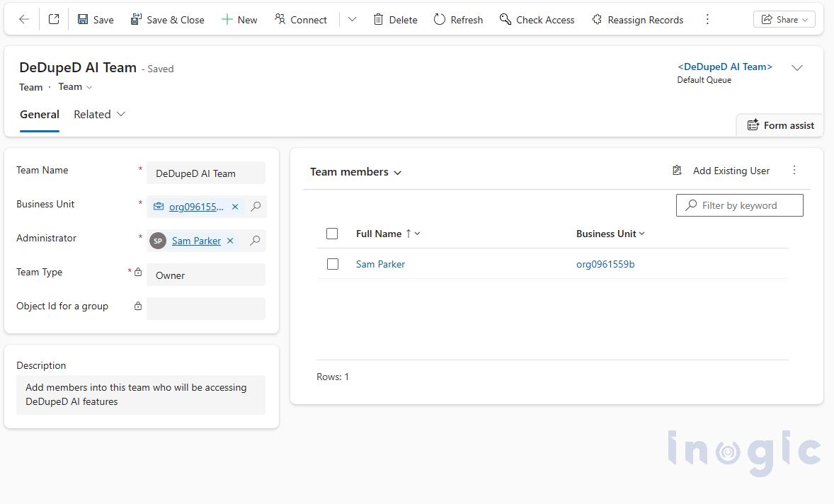The image size is (834, 504).
Task: Delete this team record
Action: point(395,20)
